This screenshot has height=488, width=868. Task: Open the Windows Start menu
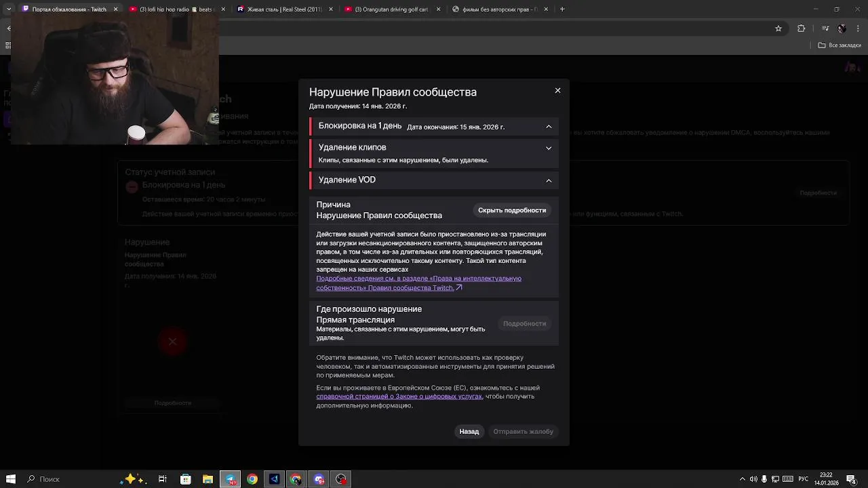pos(11,479)
